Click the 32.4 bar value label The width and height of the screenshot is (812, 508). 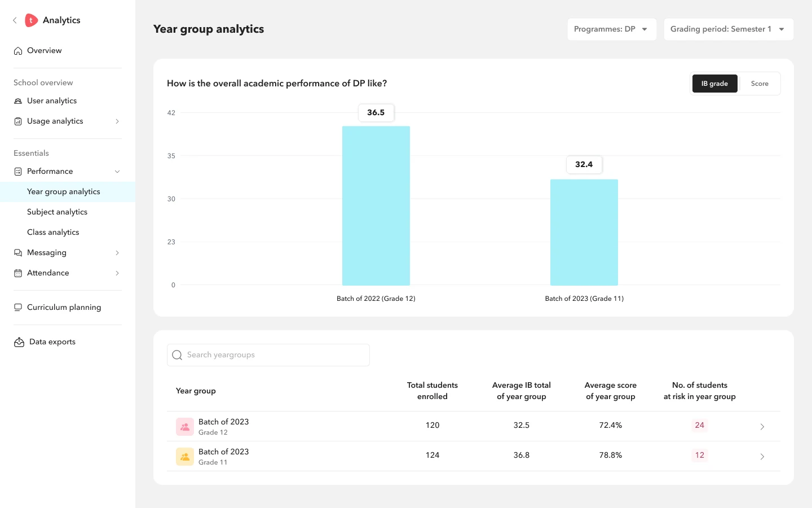584,164
